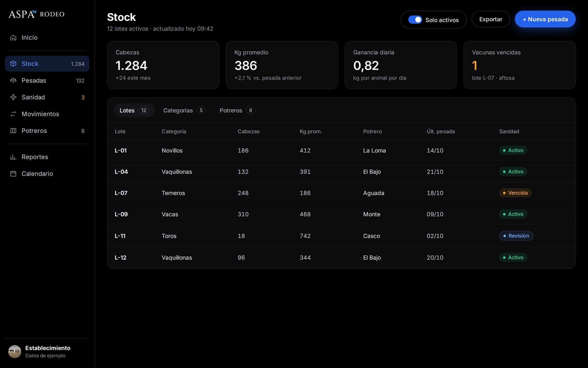Click the Exportar button

(x=491, y=19)
